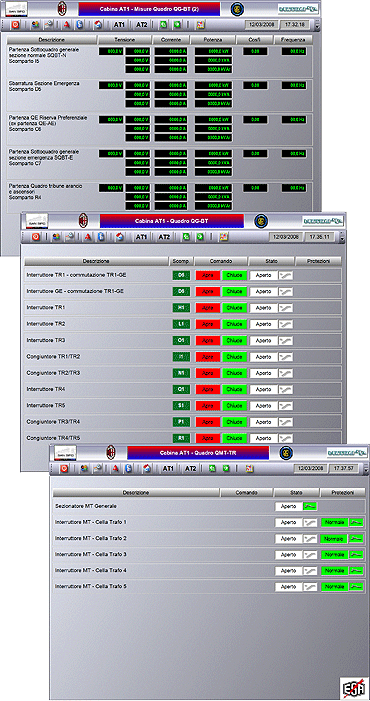Viewport: 370px width, 701px height.
Task: Expand toolbar overflow arrow in Misure Quadro window
Action: click(318, 25)
